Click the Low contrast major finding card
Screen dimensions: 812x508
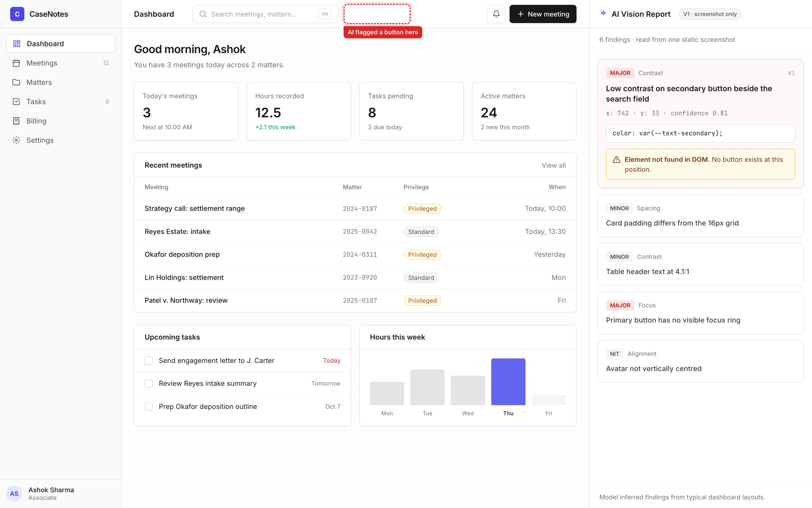[700, 124]
